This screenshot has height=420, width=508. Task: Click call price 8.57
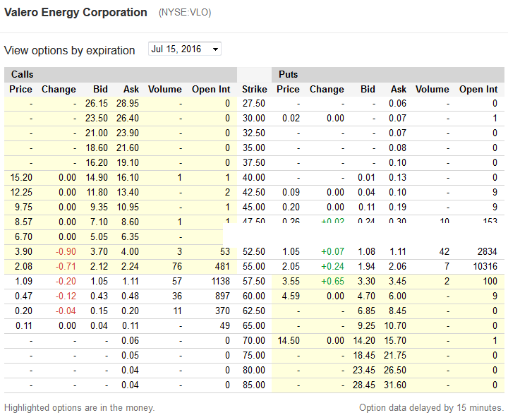[x=23, y=222]
